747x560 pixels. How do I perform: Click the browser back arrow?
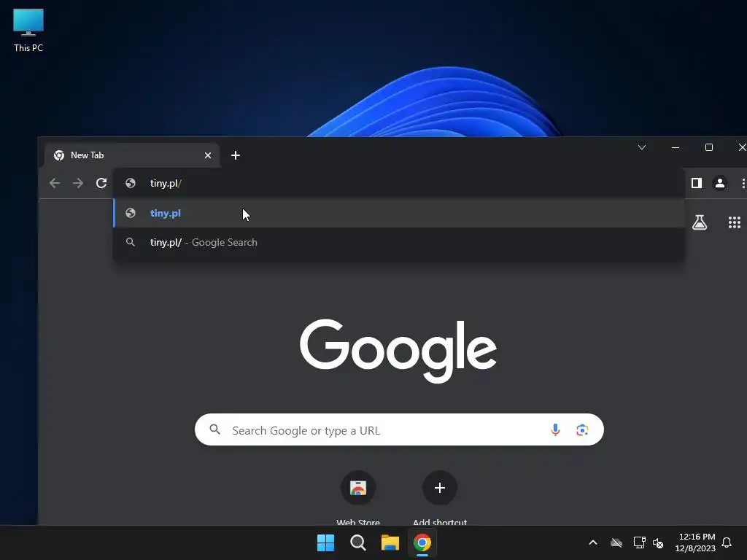55,183
